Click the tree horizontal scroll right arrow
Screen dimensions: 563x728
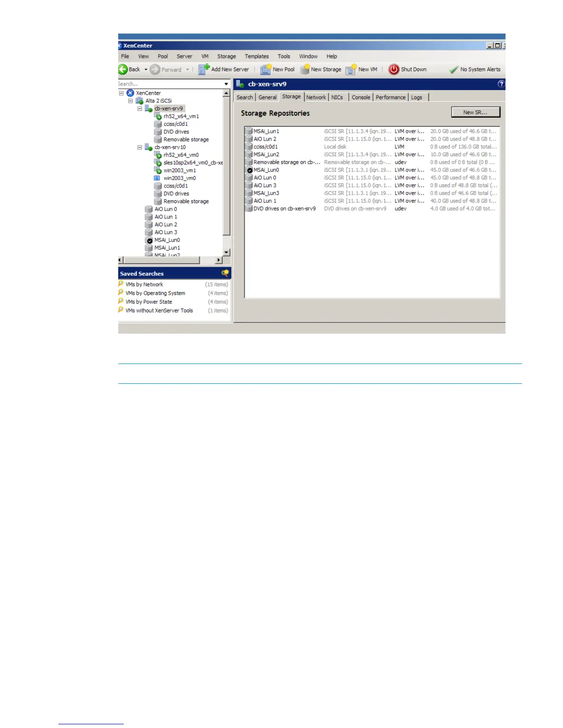pyautogui.click(x=219, y=260)
